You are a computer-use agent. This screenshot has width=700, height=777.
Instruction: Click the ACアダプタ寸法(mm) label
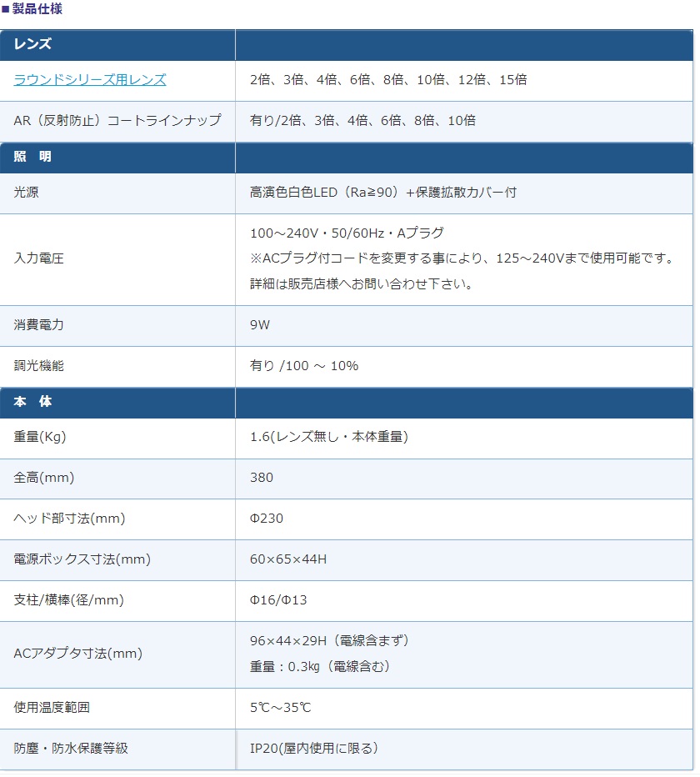click(x=77, y=654)
